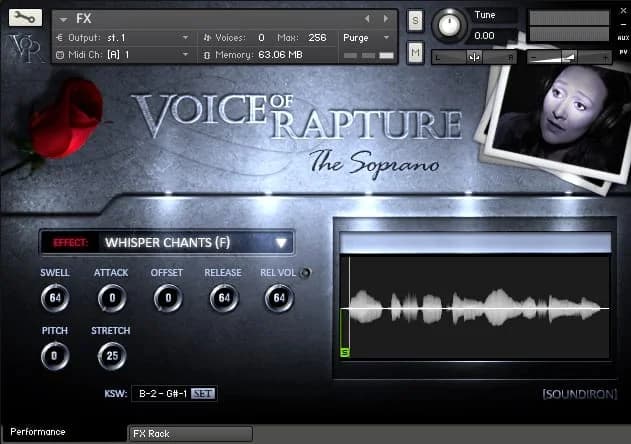Toggle the REL VOL on/off button
The width and height of the screenshot is (631, 444).
coord(305,273)
